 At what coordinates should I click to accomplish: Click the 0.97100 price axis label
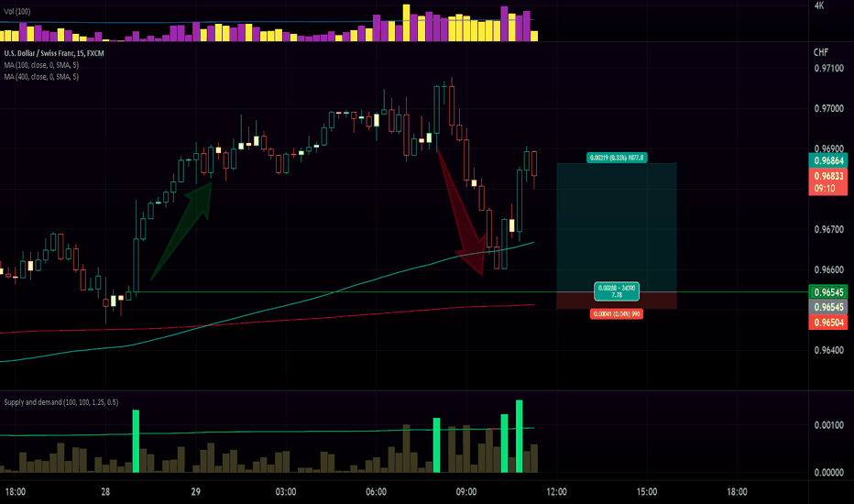point(829,69)
